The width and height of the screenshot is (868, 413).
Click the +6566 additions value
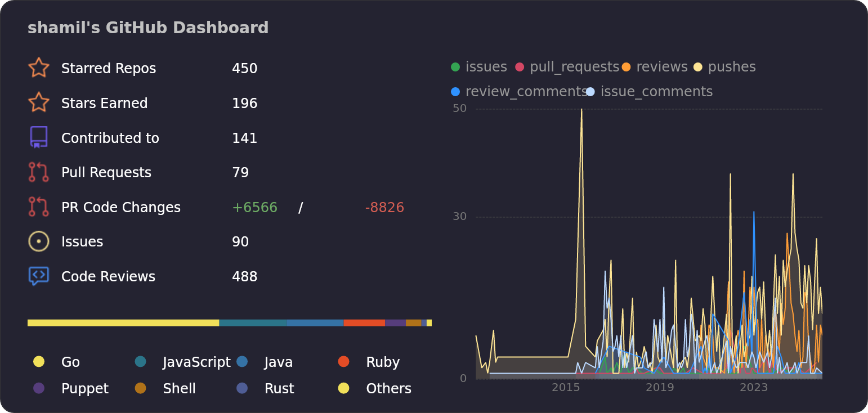pos(255,207)
